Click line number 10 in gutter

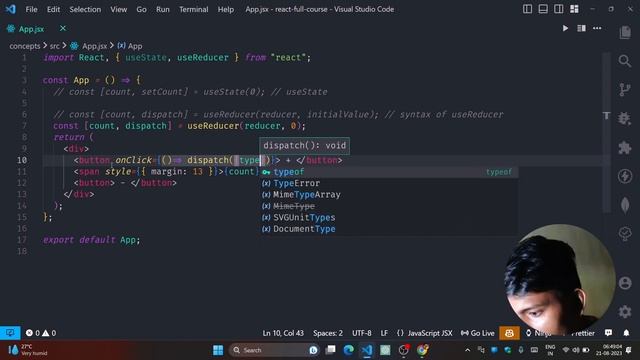click(22, 160)
